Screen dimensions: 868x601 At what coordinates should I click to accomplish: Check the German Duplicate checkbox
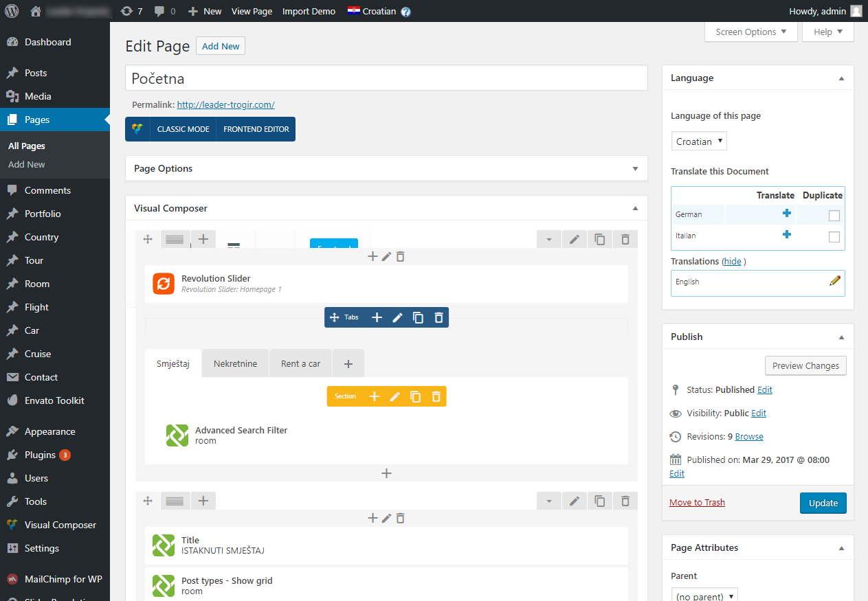(834, 216)
